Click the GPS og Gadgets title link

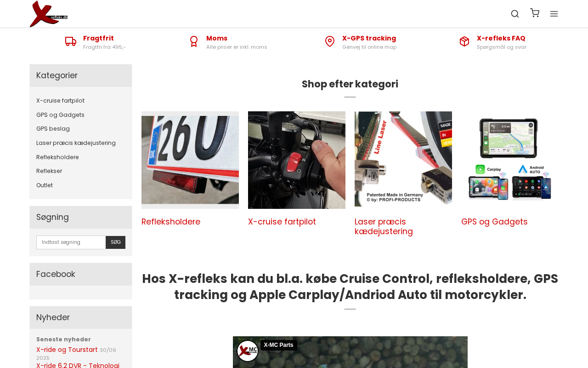494,222
